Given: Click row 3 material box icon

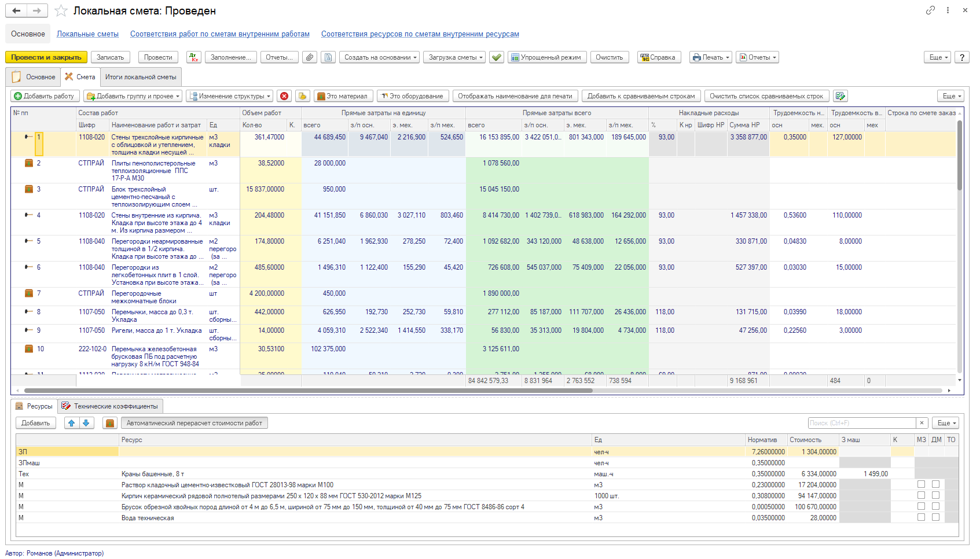Looking at the screenshot, I should tap(29, 189).
